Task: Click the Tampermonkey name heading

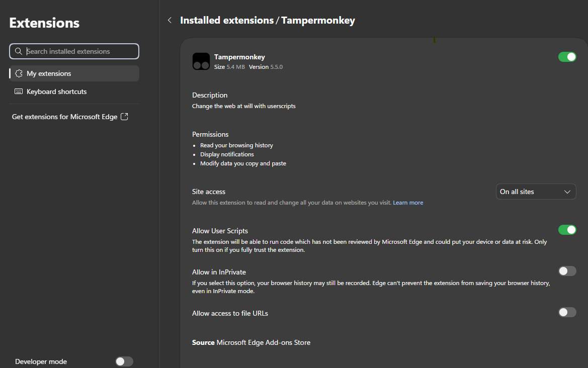Action: tap(239, 57)
